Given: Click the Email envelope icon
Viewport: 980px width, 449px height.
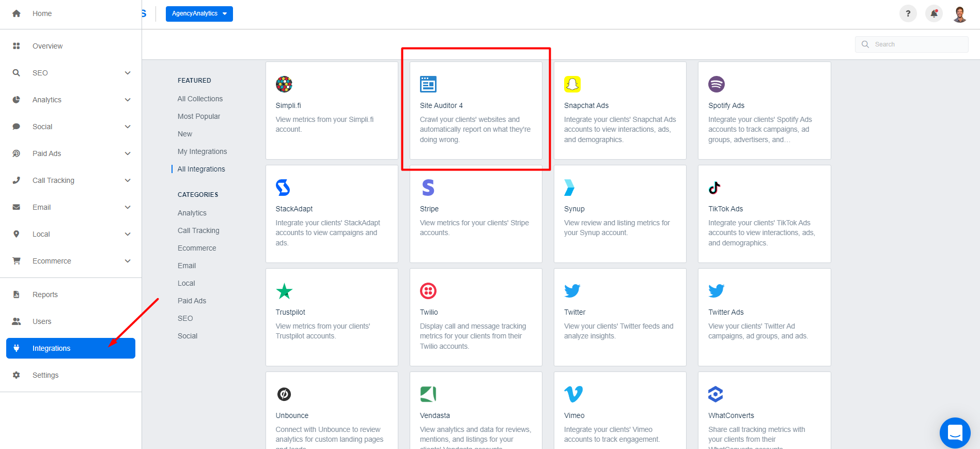Looking at the screenshot, I should (x=17, y=207).
